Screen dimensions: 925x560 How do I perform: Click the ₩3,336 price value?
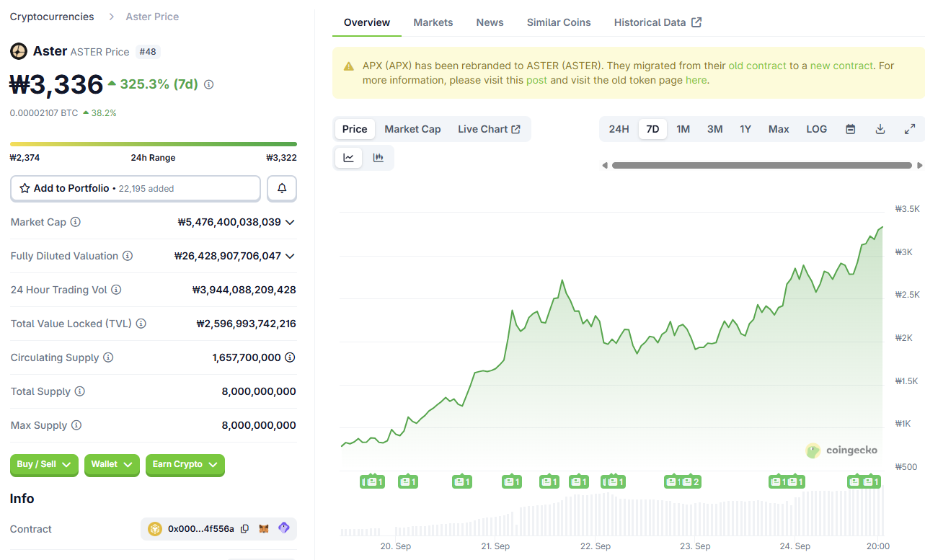pos(56,84)
